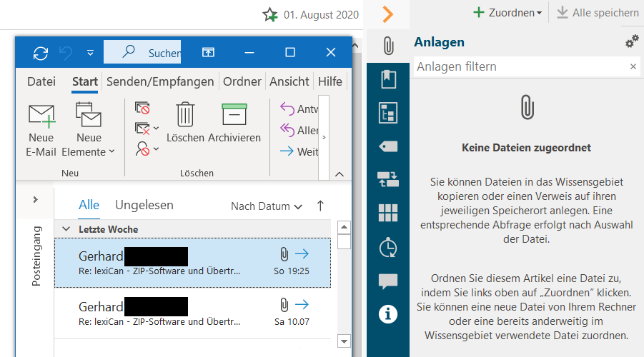The height and width of the screenshot is (357, 644).
Task: Click the Alle speichern button
Action: coord(598,13)
